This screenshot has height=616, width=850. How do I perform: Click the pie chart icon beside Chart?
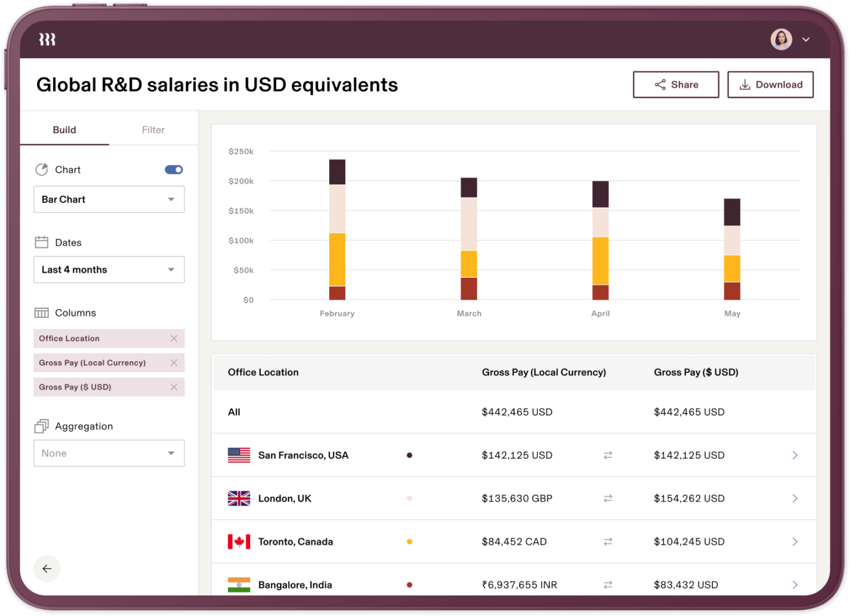42,169
